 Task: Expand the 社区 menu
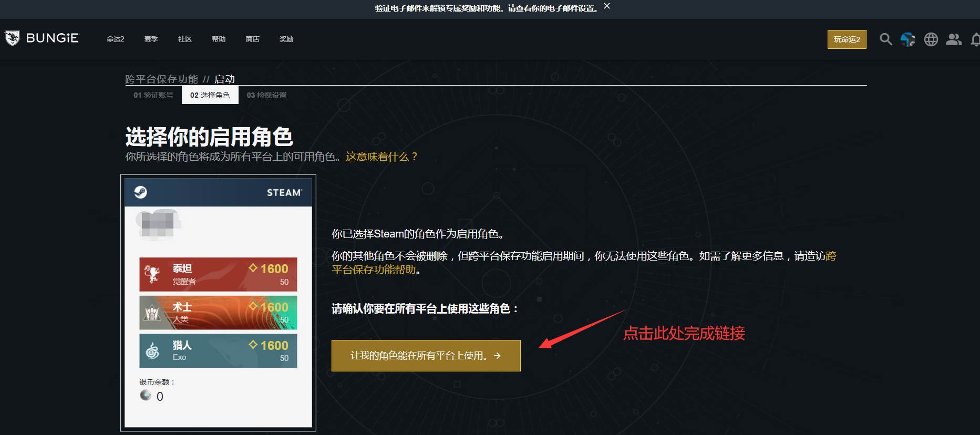(x=185, y=39)
